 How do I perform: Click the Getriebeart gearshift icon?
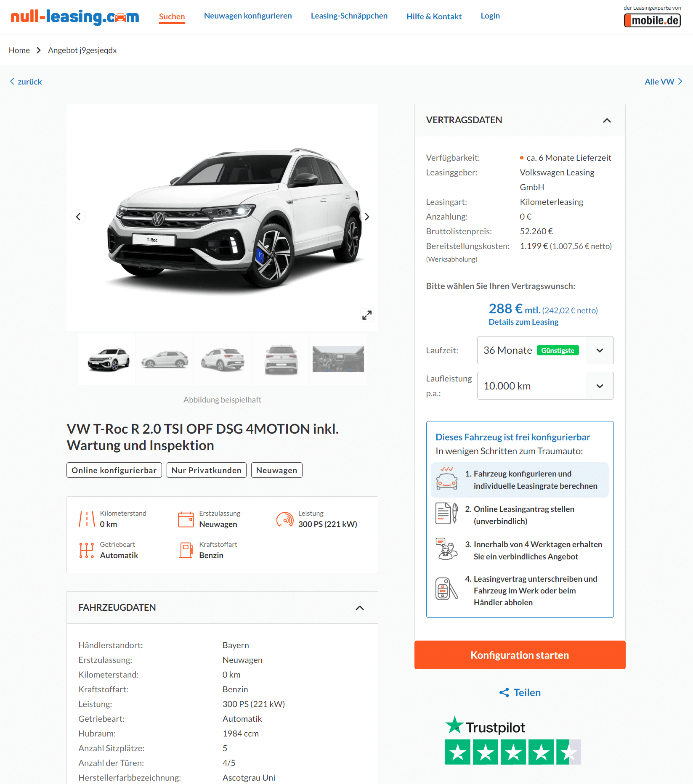click(87, 550)
